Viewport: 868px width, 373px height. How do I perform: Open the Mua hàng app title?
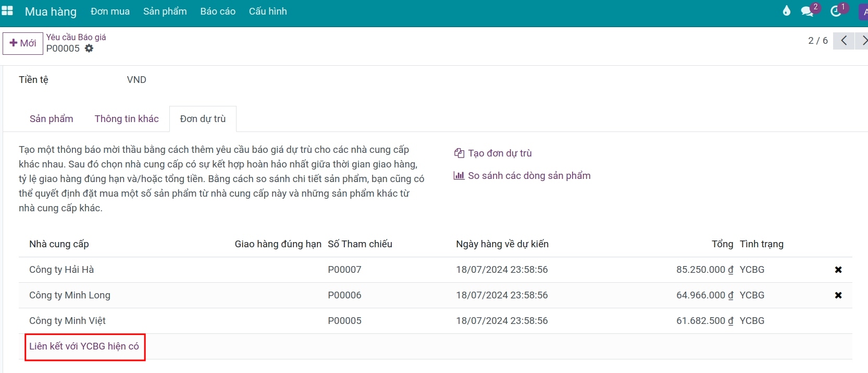pos(51,11)
